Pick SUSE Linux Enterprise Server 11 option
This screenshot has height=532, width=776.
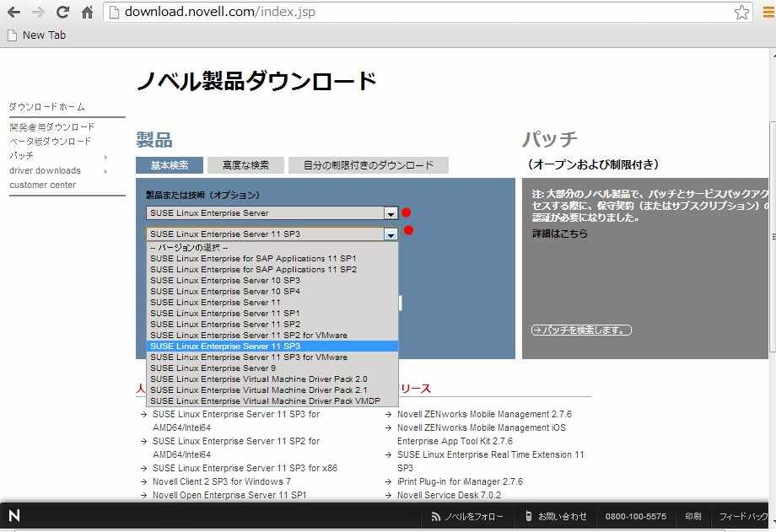272,303
